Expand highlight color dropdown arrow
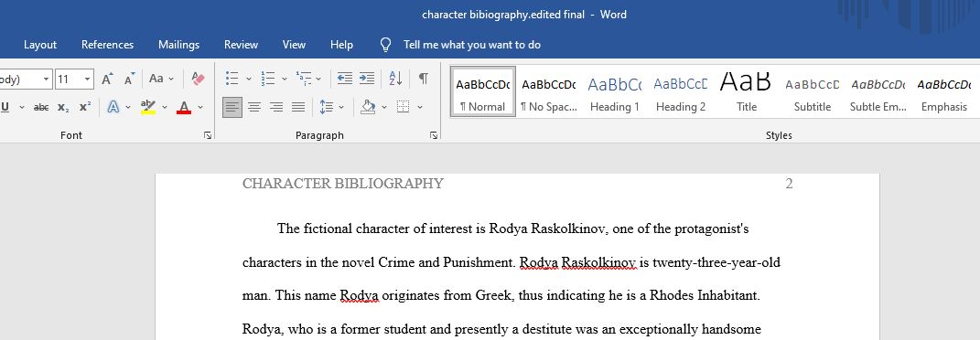This screenshot has height=340, width=980. [165, 107]
